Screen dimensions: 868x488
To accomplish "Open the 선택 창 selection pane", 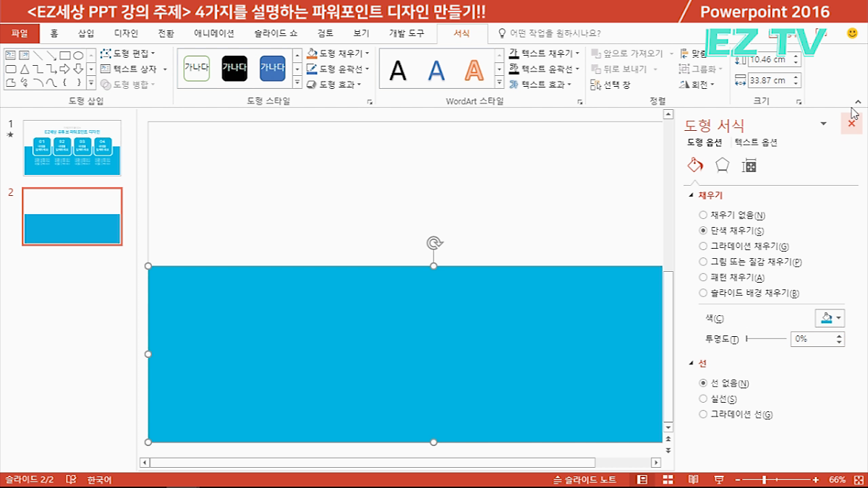I will [x=610, y=85].
